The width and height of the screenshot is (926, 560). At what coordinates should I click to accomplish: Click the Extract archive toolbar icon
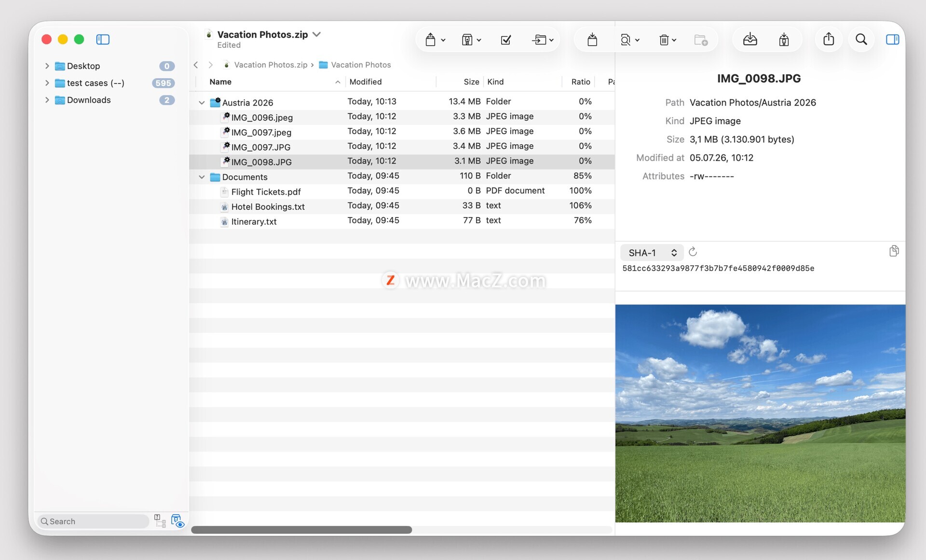(466, 40)
